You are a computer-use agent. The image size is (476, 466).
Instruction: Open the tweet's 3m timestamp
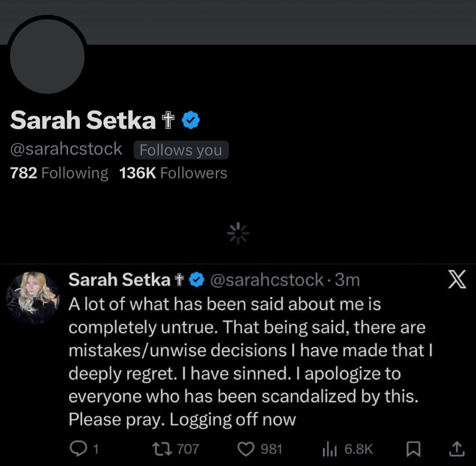pos(347,280)
